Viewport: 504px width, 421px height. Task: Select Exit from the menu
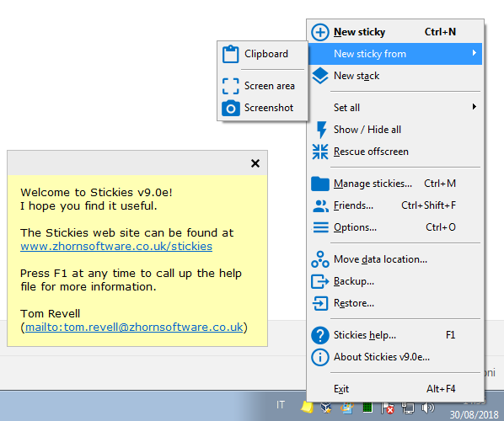click(x=395, y=389)
